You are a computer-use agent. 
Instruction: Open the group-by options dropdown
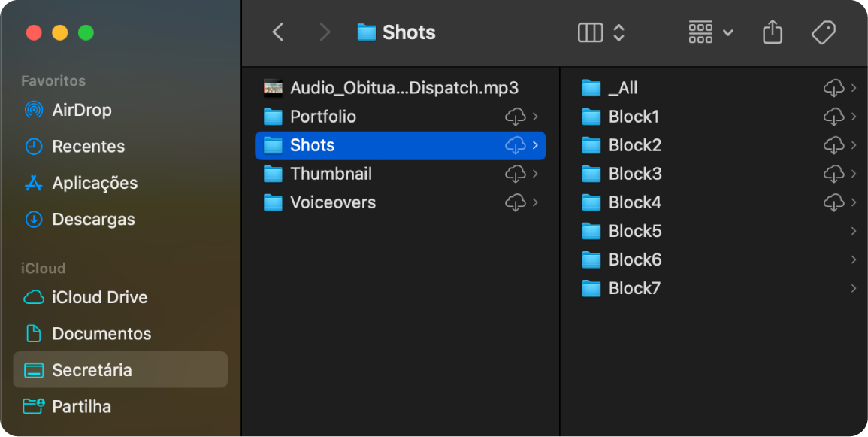[710, 32]
